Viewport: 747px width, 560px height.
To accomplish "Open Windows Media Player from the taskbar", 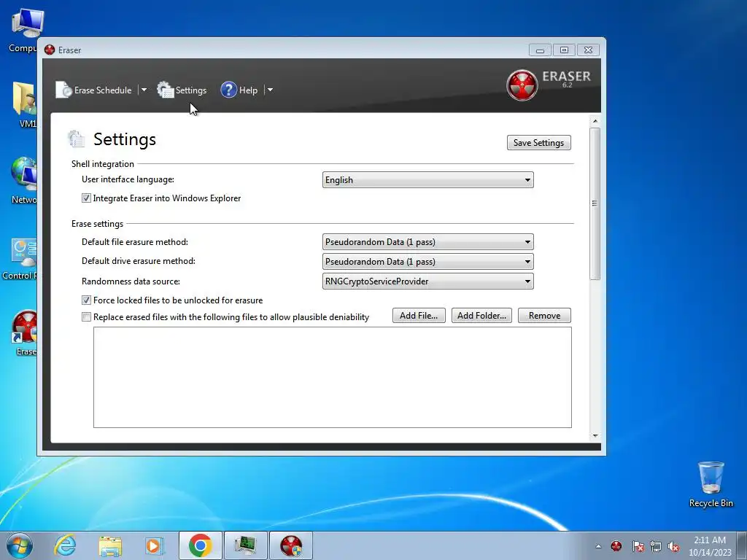I will click(x=155, y=545).
